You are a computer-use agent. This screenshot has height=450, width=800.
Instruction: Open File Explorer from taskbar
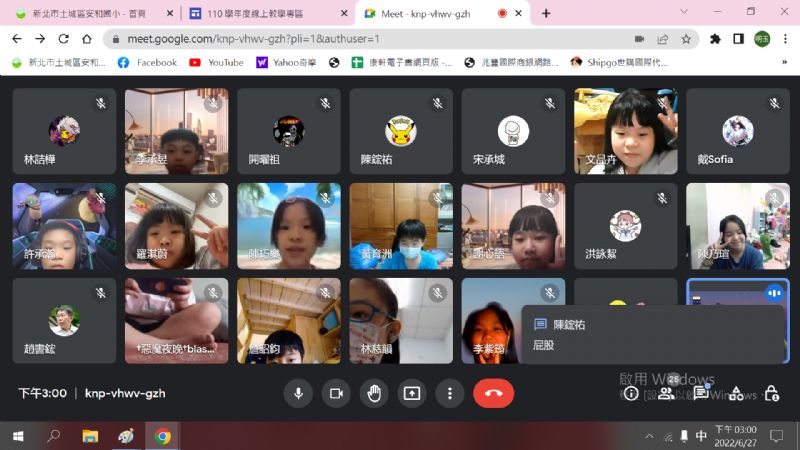click(x=90, y=436)
